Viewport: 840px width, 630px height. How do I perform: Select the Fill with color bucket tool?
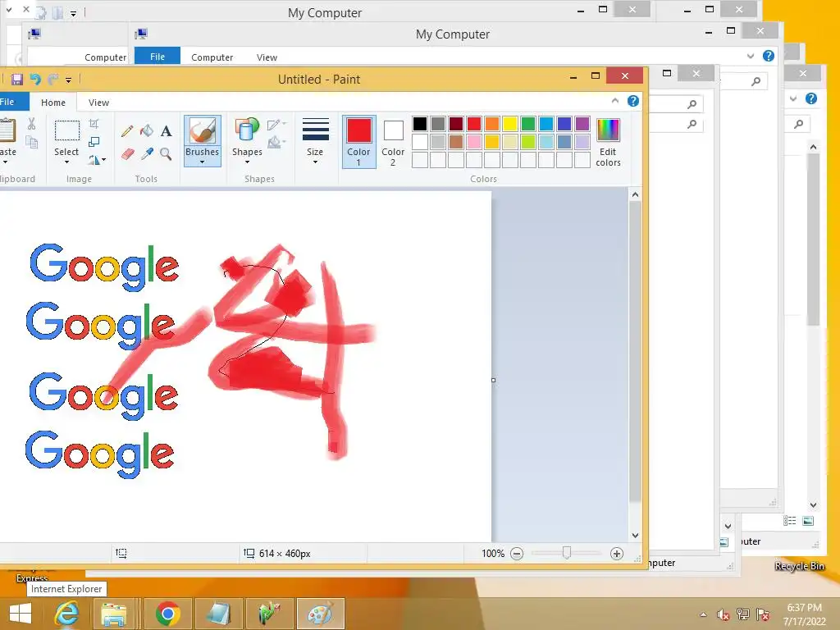coord(146,130)
